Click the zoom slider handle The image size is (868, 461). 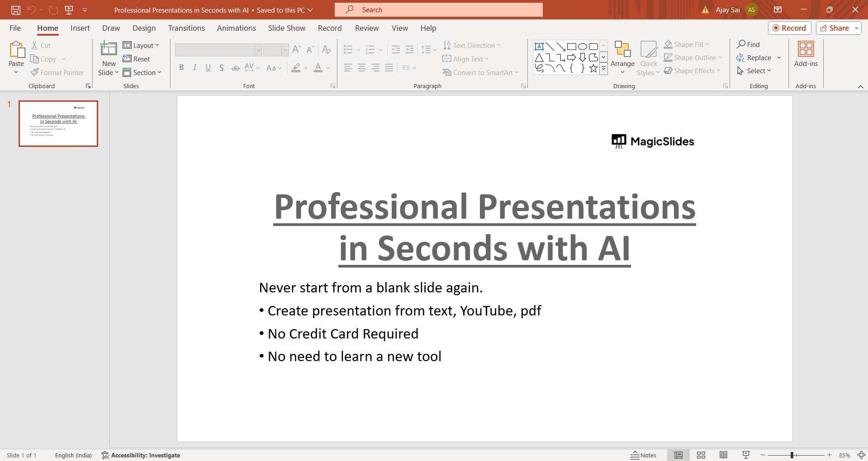pyautogui.click(x=792, y=455)
